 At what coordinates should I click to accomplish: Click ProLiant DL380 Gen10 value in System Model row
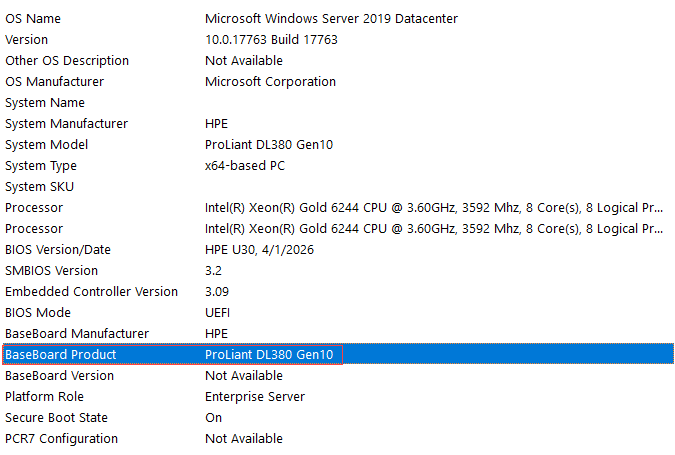(269, 145)
